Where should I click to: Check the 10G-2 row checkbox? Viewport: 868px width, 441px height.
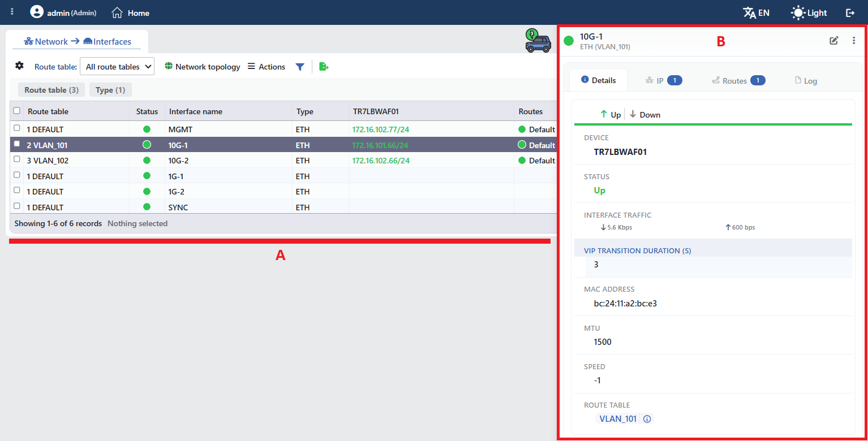(17, 159)
